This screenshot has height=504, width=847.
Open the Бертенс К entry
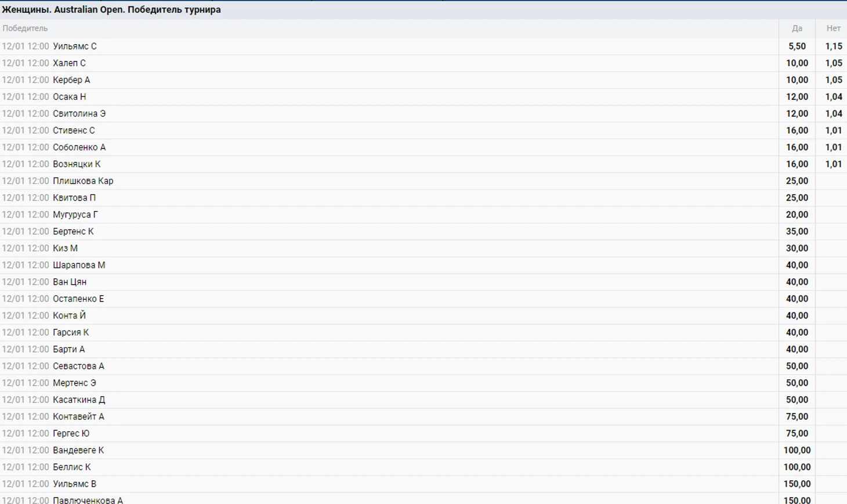pos(73,231)
